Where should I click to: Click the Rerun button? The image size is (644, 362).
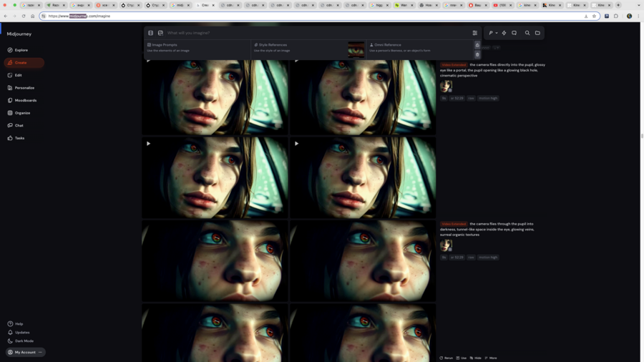446,358
